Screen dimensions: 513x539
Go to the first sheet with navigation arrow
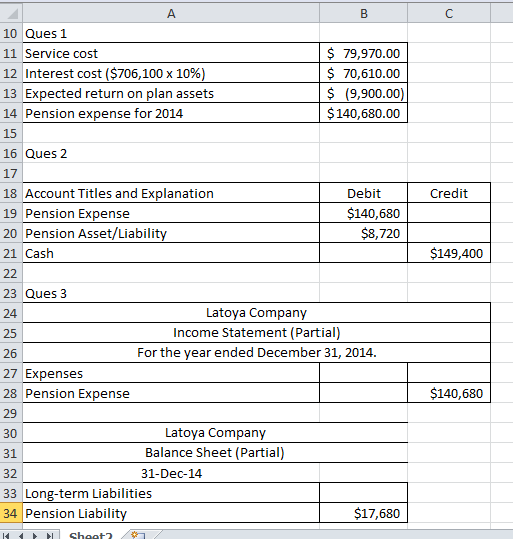click(x=6, y=536)
